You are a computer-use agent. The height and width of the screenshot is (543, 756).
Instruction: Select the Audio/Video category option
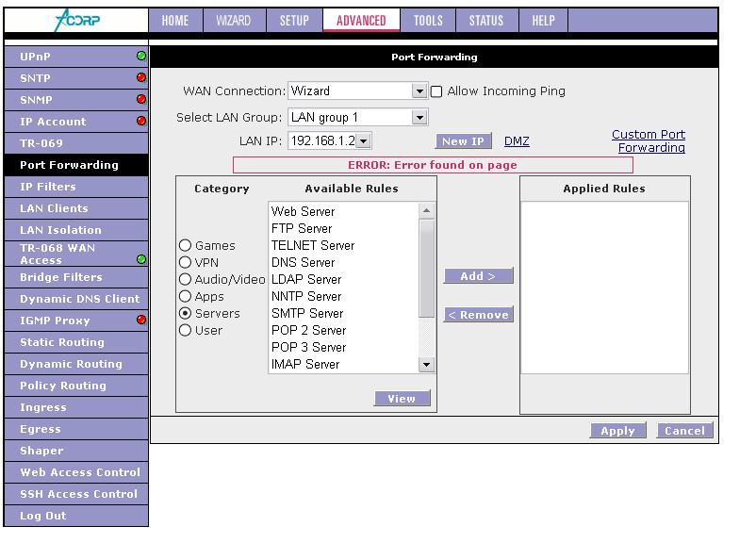186,280
